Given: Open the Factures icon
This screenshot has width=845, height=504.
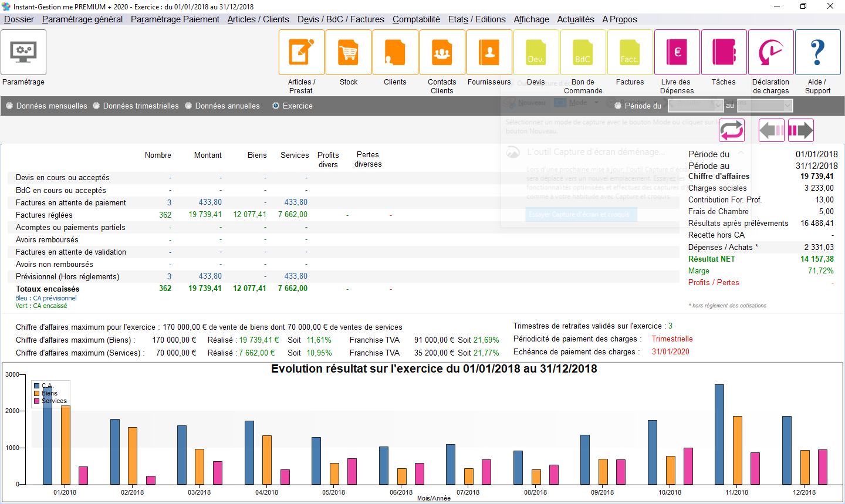Looking at the screenshot, I should 630,52.
